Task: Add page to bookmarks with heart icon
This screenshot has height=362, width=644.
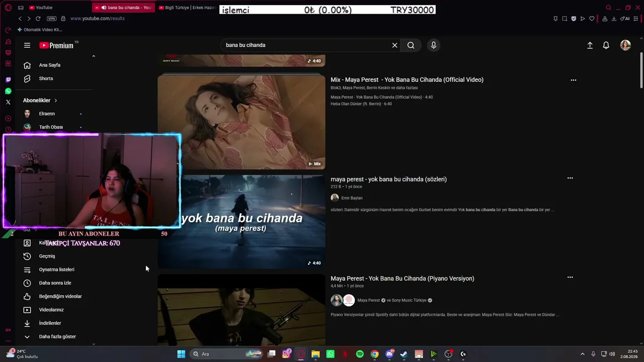Action: point(592,19)
